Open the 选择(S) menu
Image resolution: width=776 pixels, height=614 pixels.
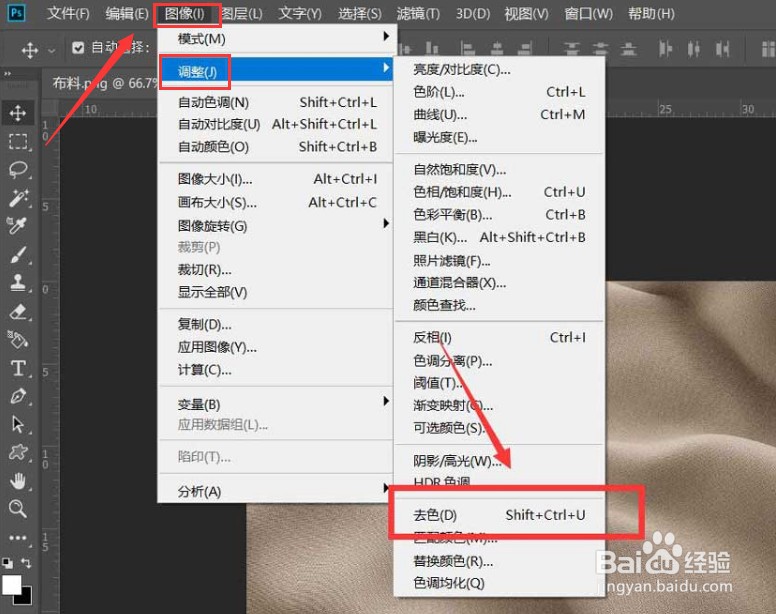point(360,14)
